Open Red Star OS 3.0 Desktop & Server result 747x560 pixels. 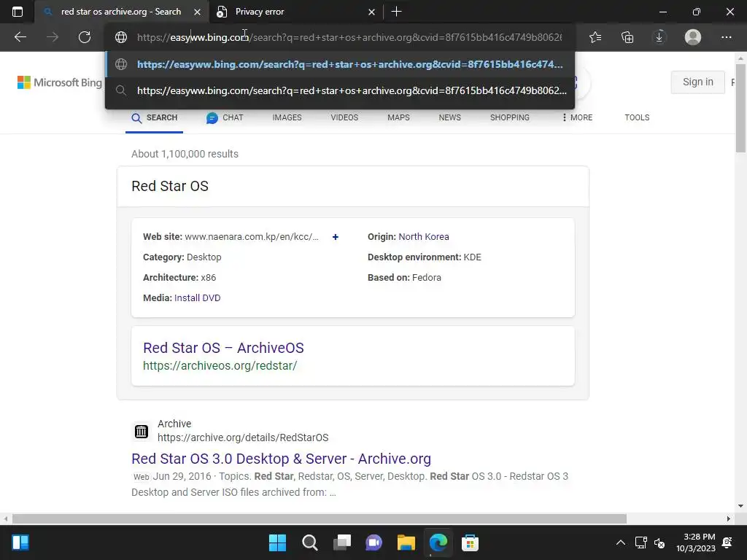[x=281, y=459]
